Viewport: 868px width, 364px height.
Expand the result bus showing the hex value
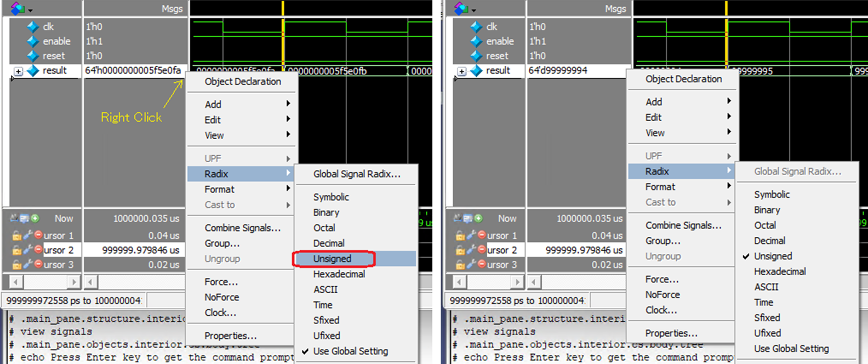coord(18,71)
